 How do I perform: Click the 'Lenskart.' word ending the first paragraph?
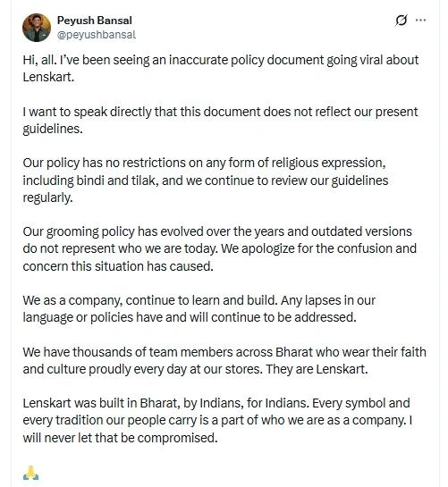point(48,77)
